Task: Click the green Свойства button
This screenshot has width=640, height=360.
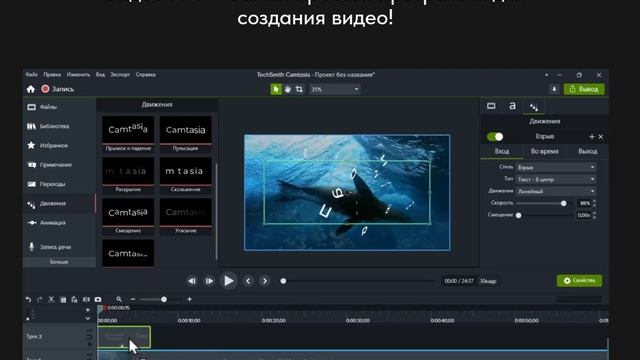Action: tap(579, 280)
